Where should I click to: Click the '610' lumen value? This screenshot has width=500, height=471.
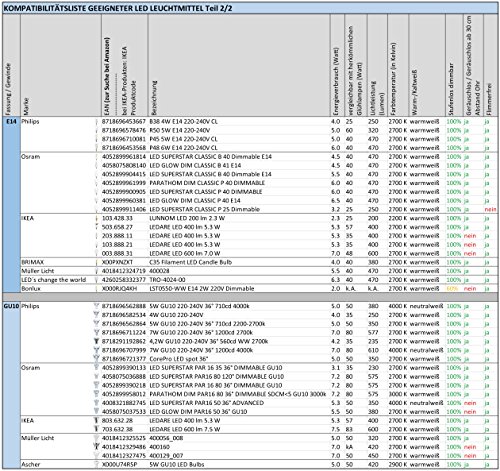373,350
